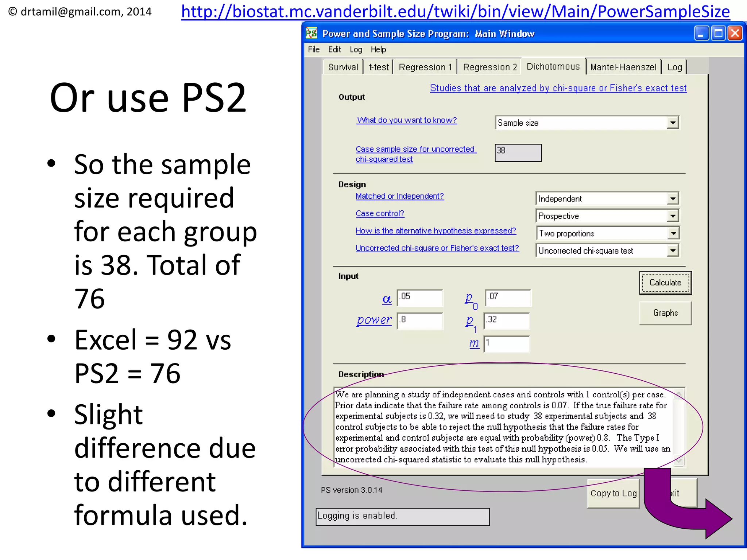This screenshot has height=560, width=747.
Task: Maximize the Power and Sample Size window
Action: [x=718, y=34]
